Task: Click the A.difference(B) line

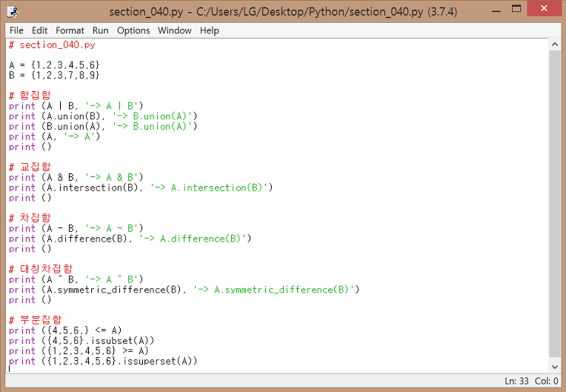Action: coord(130,239)
